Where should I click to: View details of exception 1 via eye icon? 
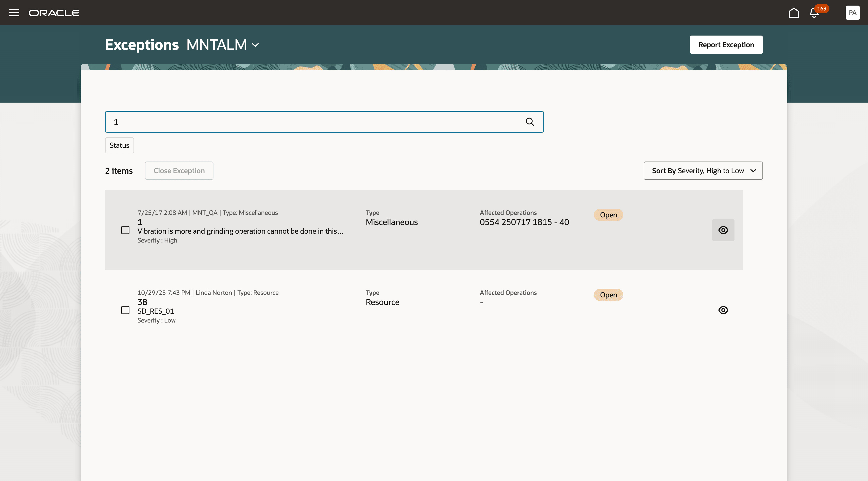click(x=723, y=230)
